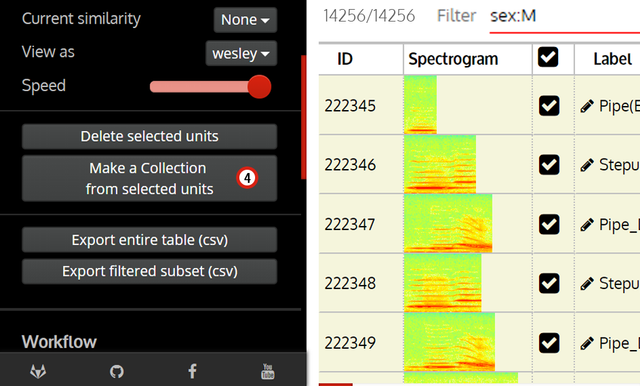640x386 pixels.
Task: Play spectrogram thumbnail of row 222347
Action: [448, 223]
